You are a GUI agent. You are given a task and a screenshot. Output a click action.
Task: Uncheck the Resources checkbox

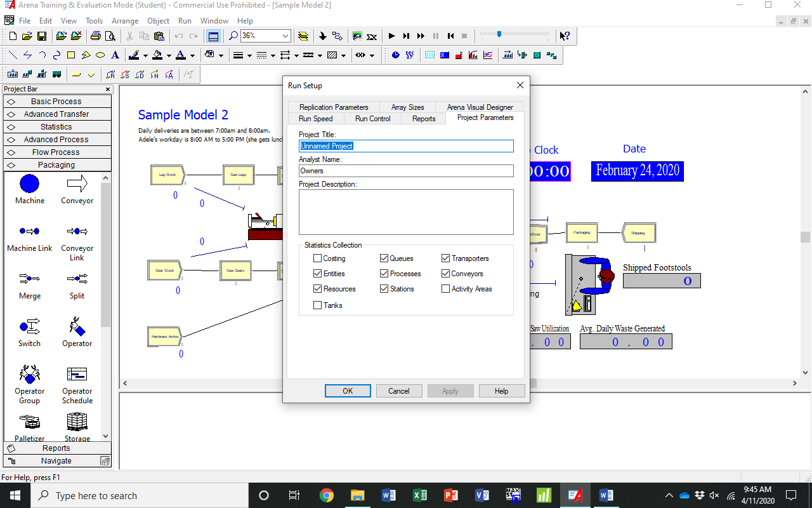click(x=318, y=289)
